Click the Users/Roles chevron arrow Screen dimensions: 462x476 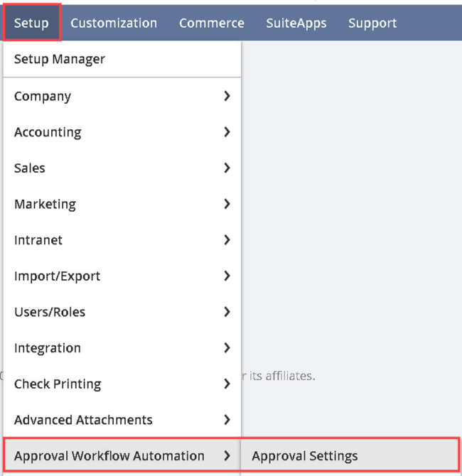(227, 312)
